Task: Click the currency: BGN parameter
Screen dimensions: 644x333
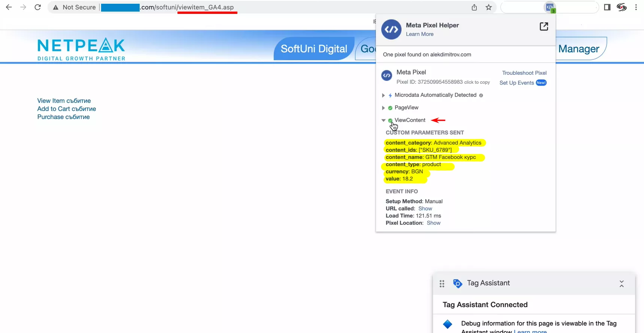Action: coord(404,171)
